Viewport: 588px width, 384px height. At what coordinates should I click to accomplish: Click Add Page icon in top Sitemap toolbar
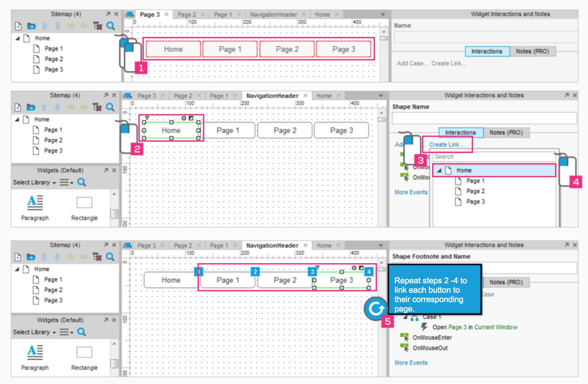pyautogui.click(x=18, y=26)
